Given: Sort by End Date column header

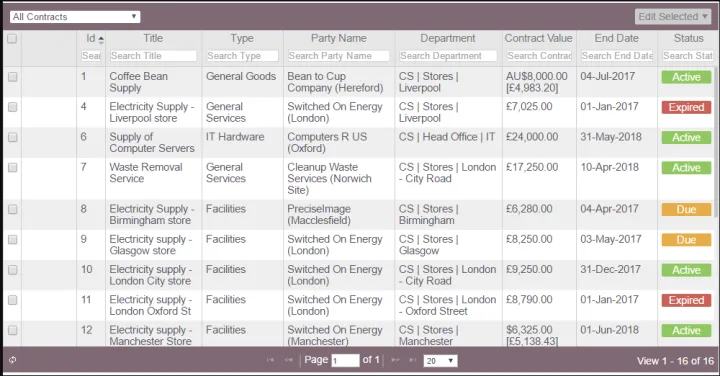Looking at the screenshot, I should (616, 39).
